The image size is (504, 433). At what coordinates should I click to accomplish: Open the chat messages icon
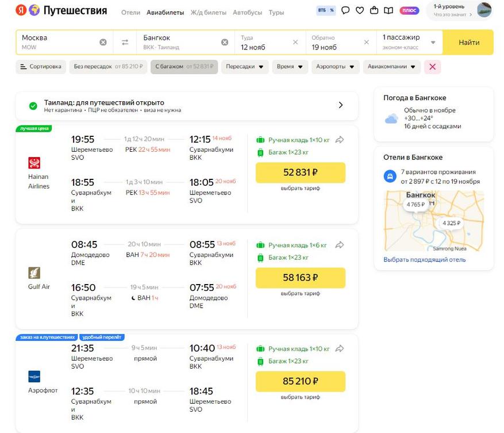[345, 10]
